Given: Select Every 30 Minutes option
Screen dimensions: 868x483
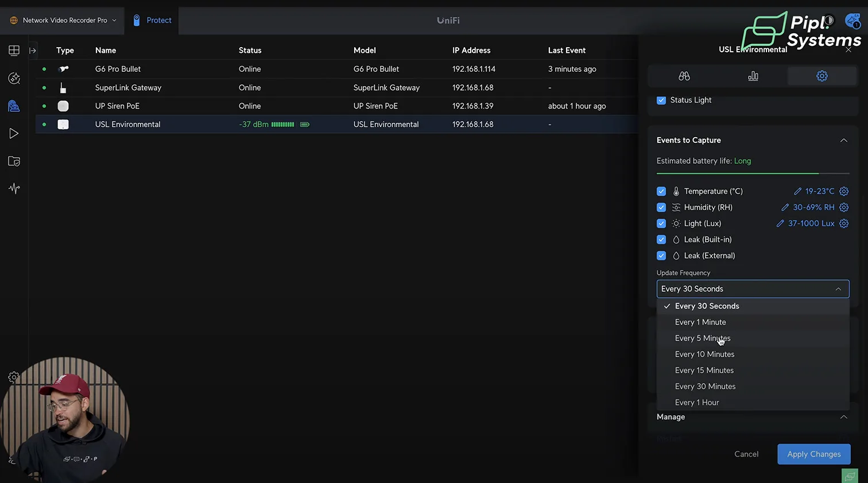Looking at the screenshot, I should pos(753,387).
